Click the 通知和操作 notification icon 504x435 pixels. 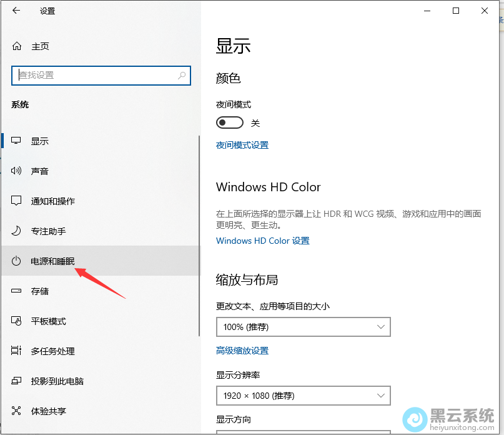pyautogui.click(x=17, y=201)
